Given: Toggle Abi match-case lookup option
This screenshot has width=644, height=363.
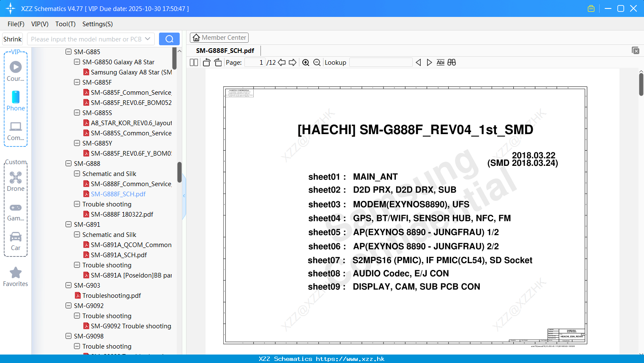Looking at the screenshot, I should [x=440, y=63].
